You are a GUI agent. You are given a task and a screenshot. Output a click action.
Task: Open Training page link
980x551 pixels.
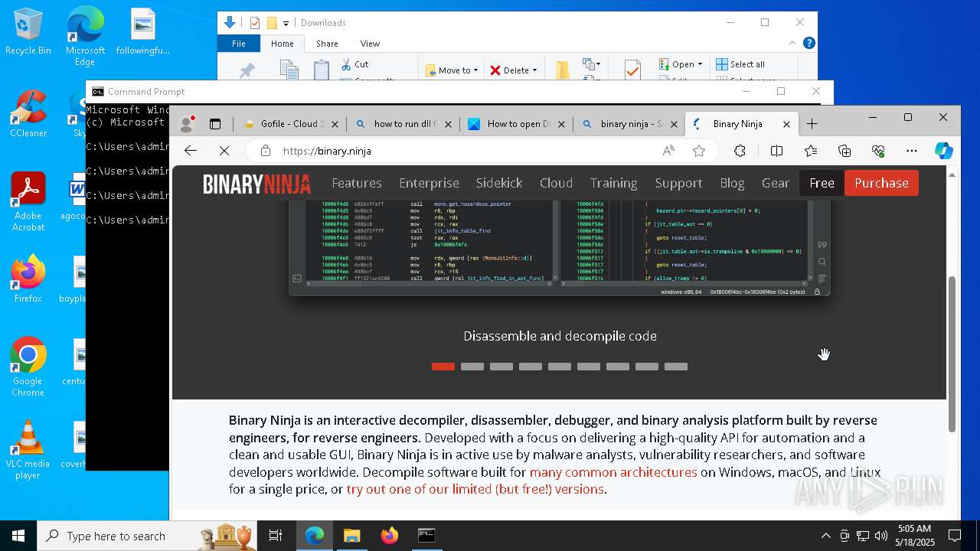point(613,184)
